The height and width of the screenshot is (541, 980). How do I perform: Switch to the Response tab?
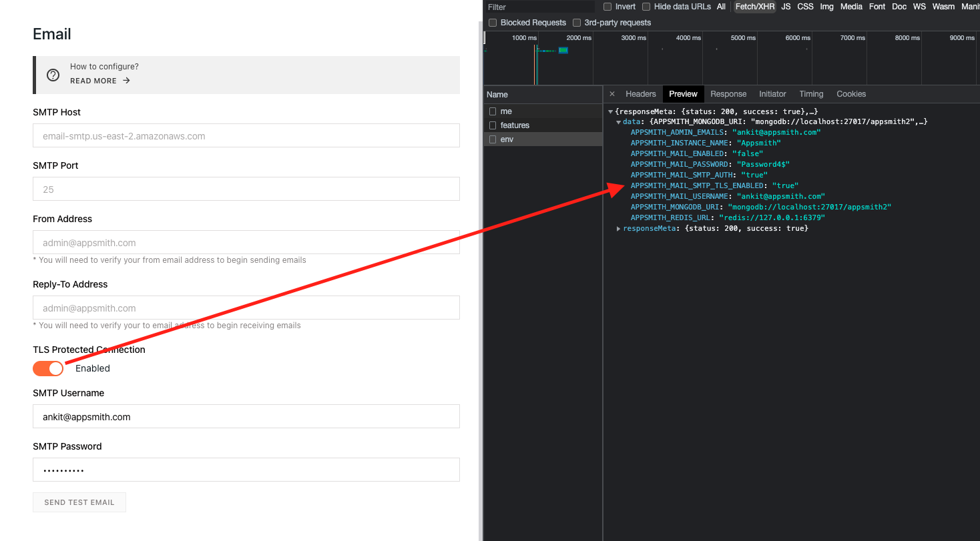pyautogui.click(x=728, y=94)
